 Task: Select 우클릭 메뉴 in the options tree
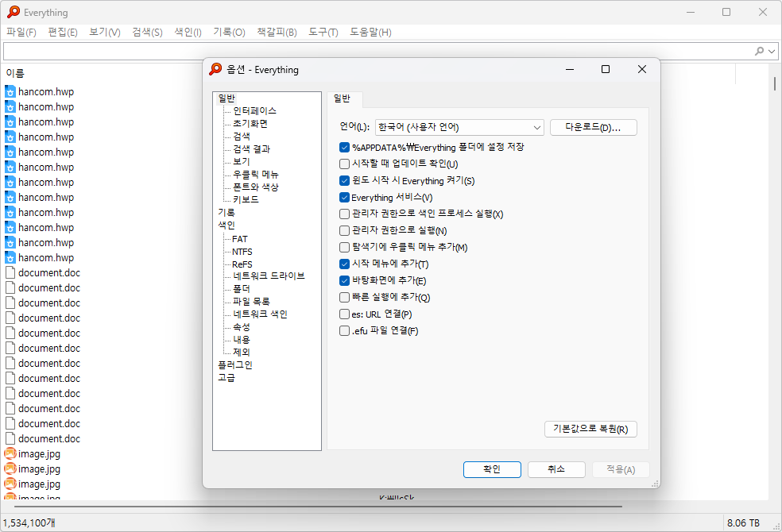256,175
